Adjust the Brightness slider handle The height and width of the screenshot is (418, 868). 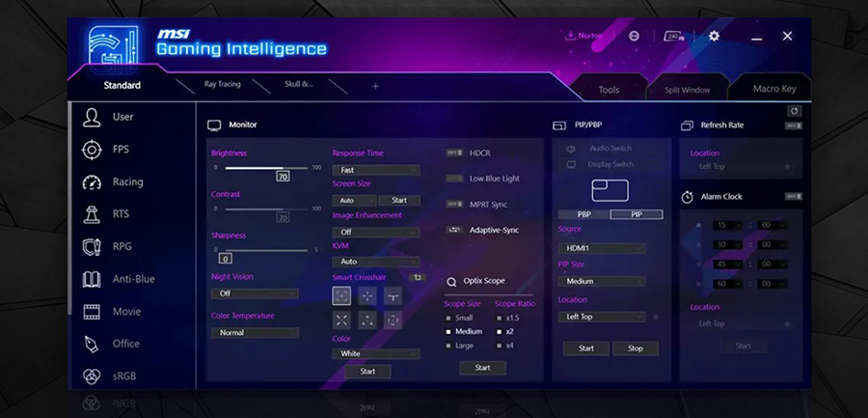click(x=283, y=168)
